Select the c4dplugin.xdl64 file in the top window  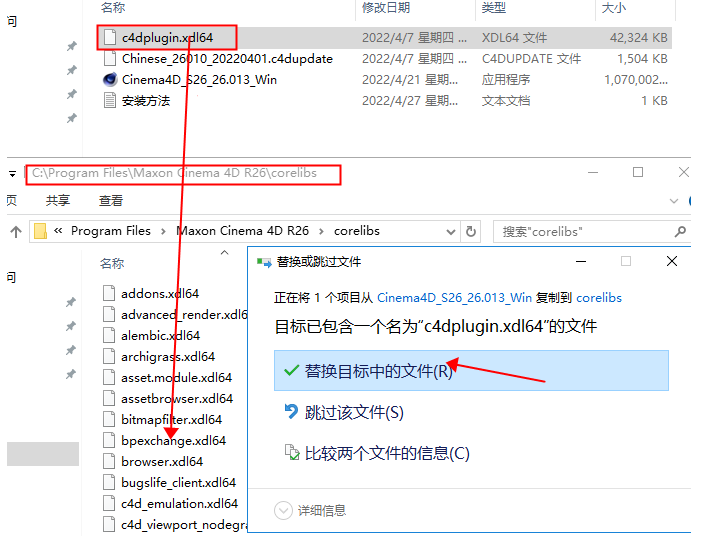167,38
